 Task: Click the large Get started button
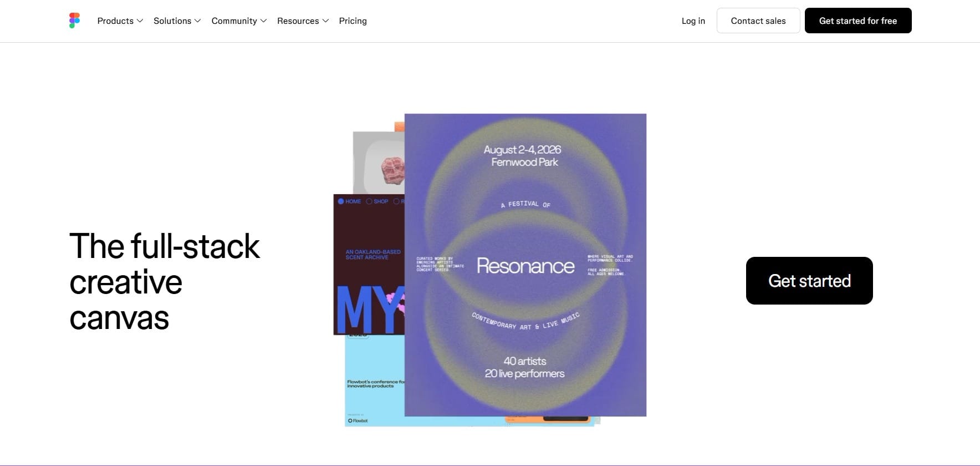coord(809,281)
